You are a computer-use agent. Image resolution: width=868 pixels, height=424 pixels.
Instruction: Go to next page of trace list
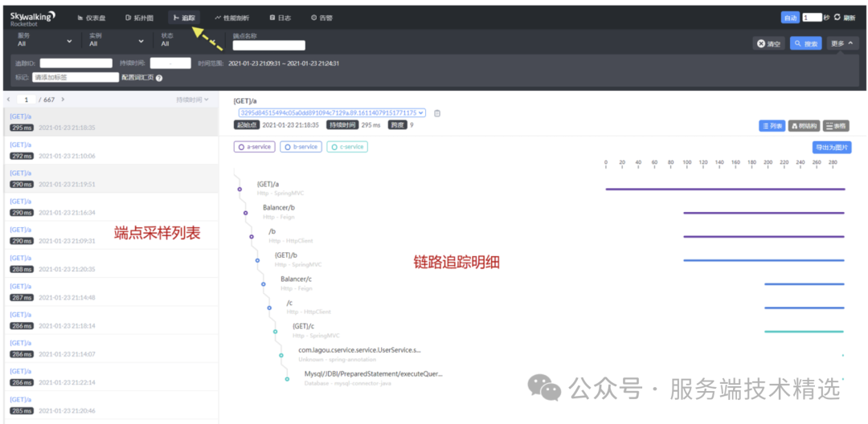(63, 100)
